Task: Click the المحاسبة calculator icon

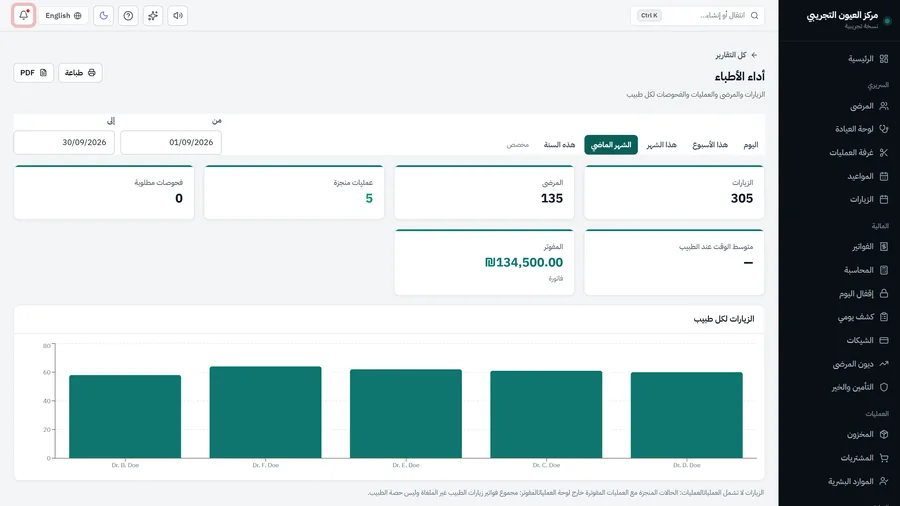Action: point(884,270)
